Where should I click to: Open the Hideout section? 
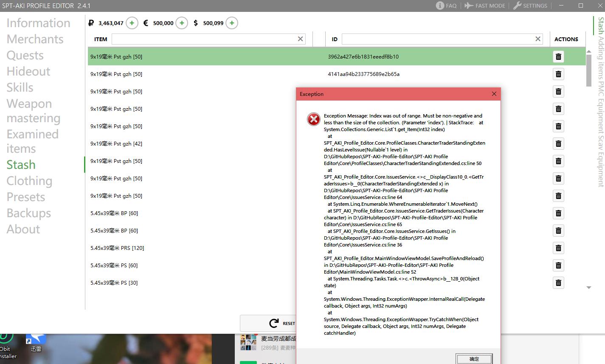tap(28, 71)
